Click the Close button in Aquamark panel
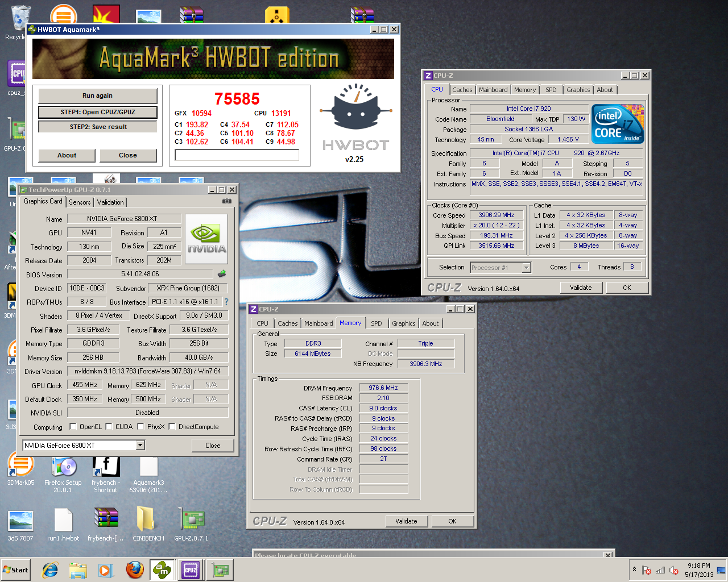 128,155
